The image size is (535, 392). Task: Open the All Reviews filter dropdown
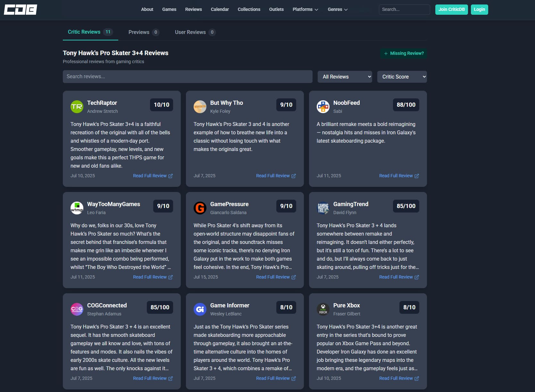[345, 77]
